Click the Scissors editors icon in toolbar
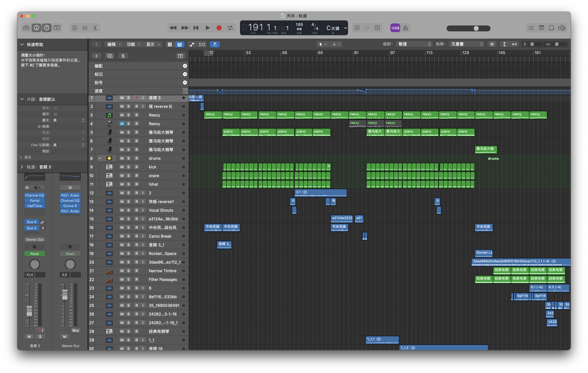The height and width of the screenshot is (373, 588). [x=95, y=28]
